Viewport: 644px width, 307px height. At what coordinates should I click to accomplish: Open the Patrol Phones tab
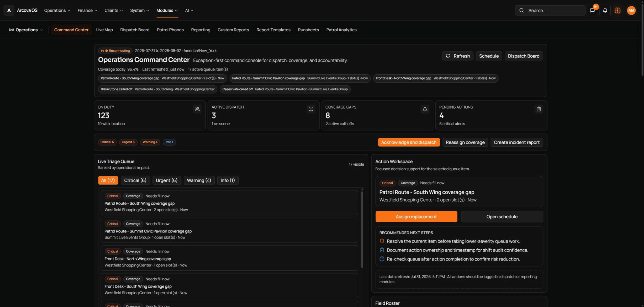click(x=170, y=30)
